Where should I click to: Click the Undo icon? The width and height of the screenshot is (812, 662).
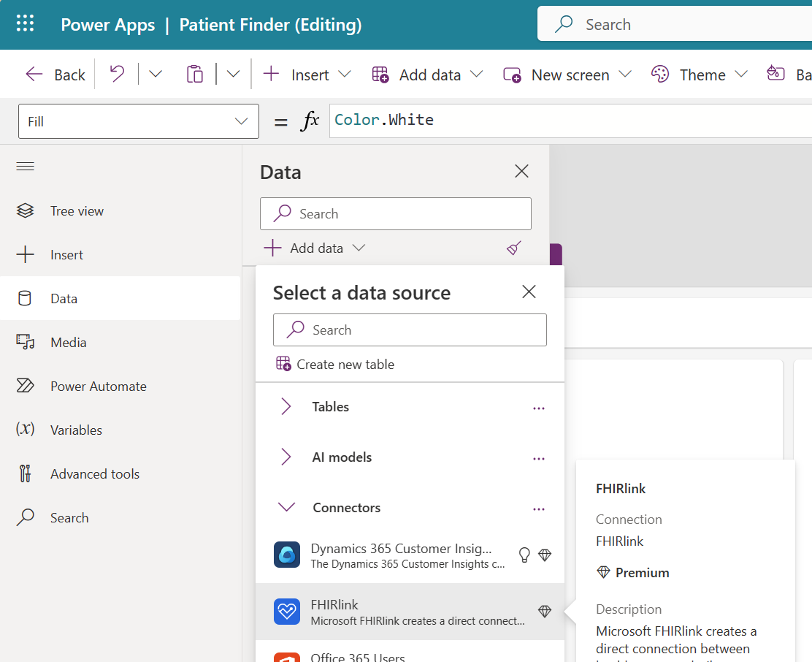(118, 74)
